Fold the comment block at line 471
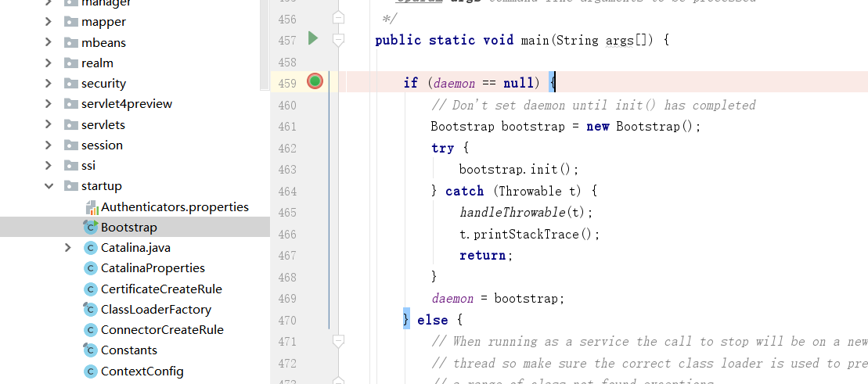Screen dimensions: 868x384 [338, 342]
